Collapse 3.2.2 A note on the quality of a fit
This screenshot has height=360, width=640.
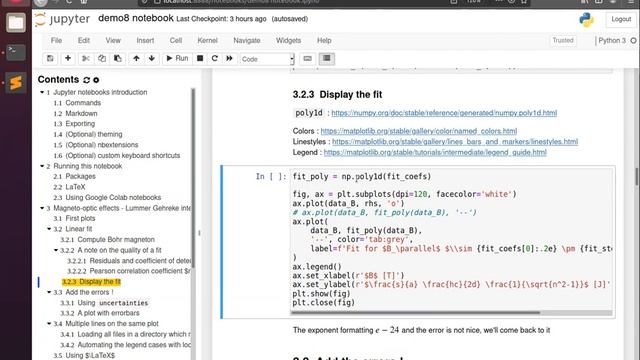(x=56, y=250)
